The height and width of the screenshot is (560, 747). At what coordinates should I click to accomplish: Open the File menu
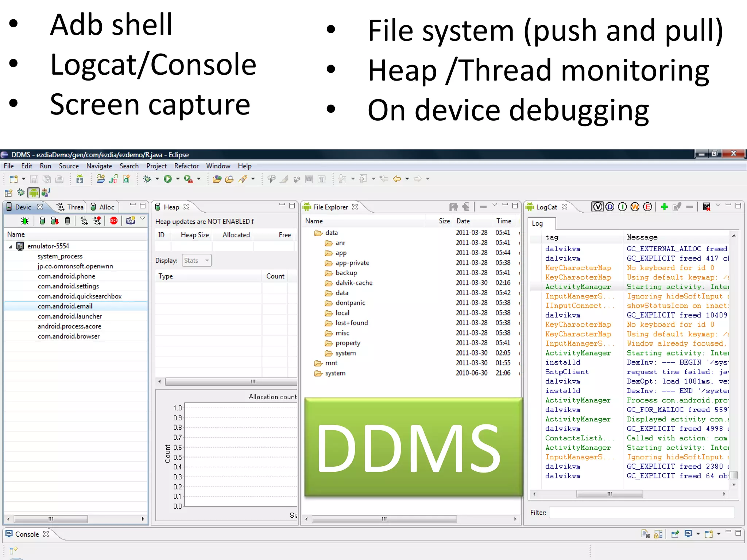pos(9,166)
